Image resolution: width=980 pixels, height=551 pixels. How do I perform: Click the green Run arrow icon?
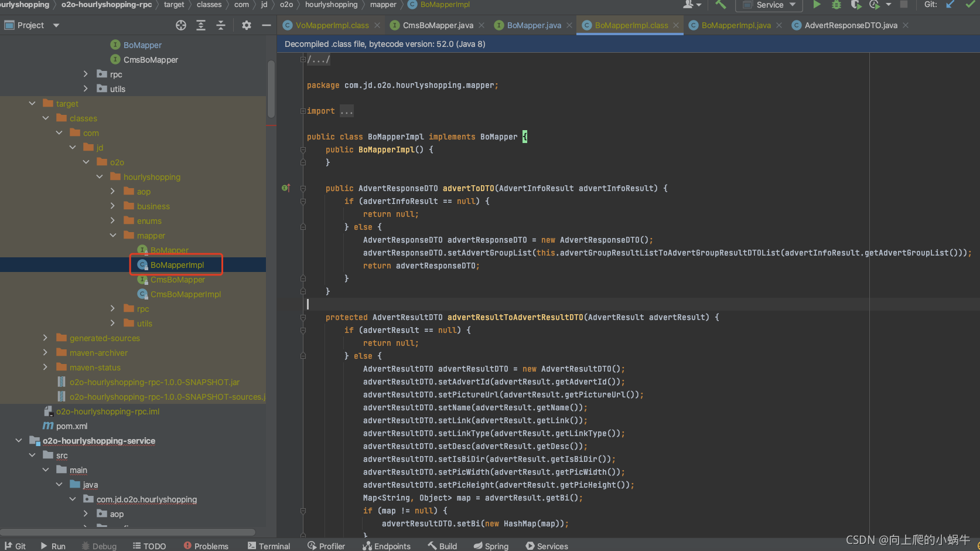coord(817,5)
